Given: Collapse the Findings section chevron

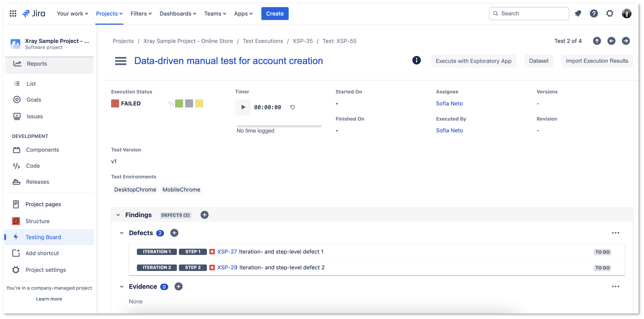Looking at the screenshot, I should click(118, 215).
